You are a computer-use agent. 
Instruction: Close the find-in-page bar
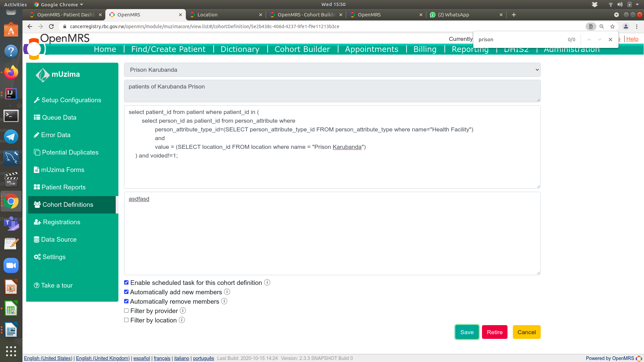(610, 40)
